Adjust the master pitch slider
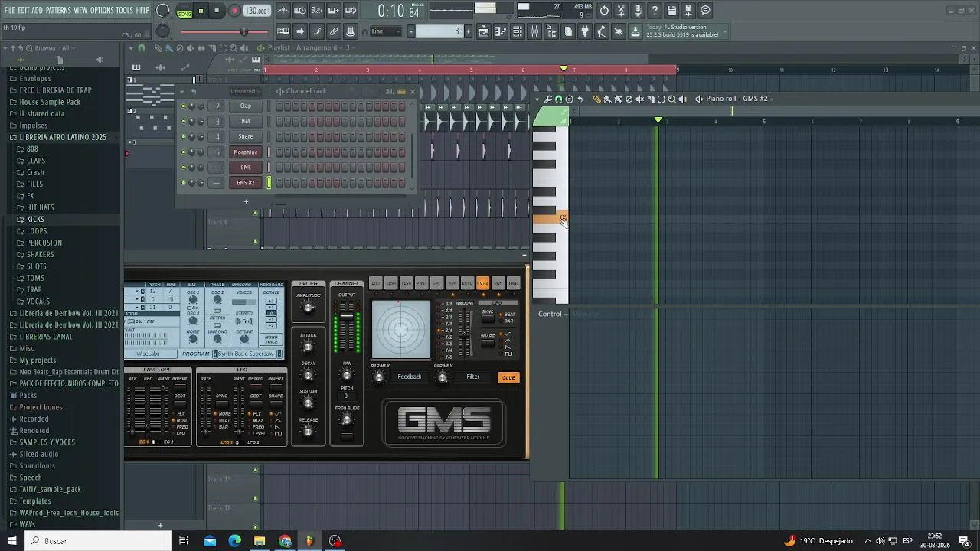Image resolution: width=980 pixels, height=551 pixels. [x=224, y=31]
